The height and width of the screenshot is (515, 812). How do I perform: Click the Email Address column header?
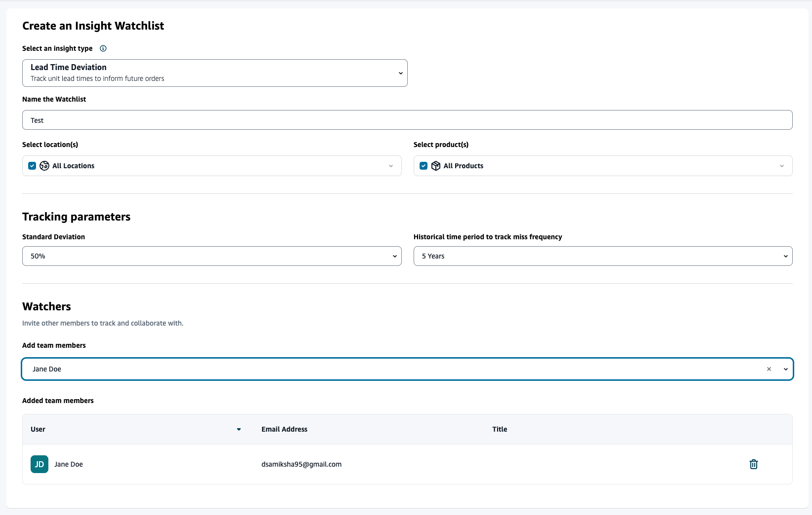284,429
